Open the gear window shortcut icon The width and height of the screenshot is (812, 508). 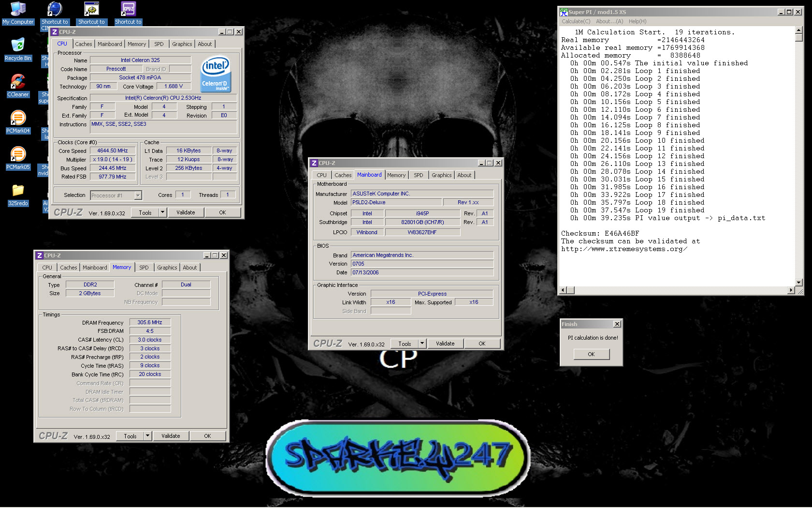(91, 9)
